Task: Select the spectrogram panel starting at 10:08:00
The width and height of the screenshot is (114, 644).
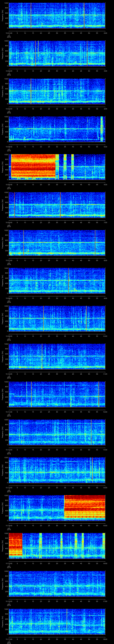Action: (x=57, y=281)
